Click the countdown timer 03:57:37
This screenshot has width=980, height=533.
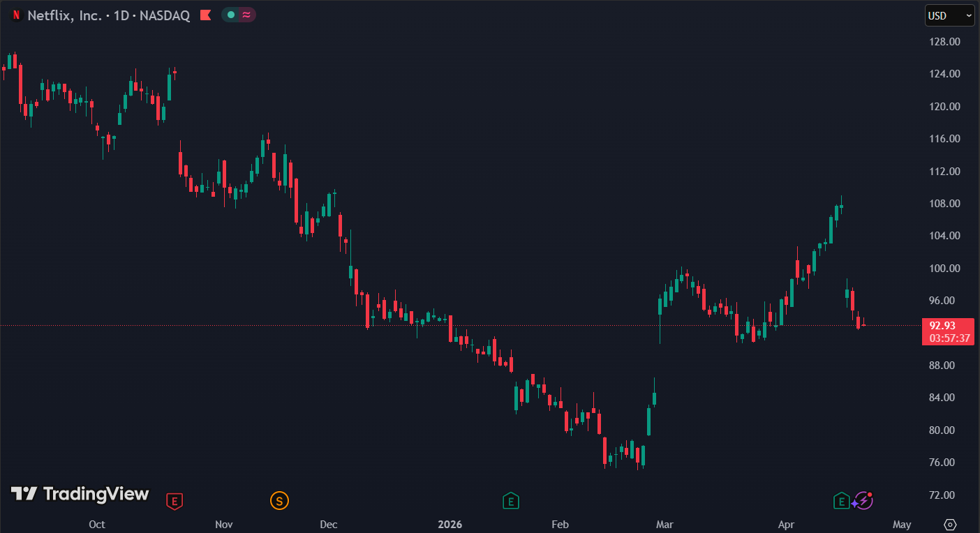click(950, 338)
